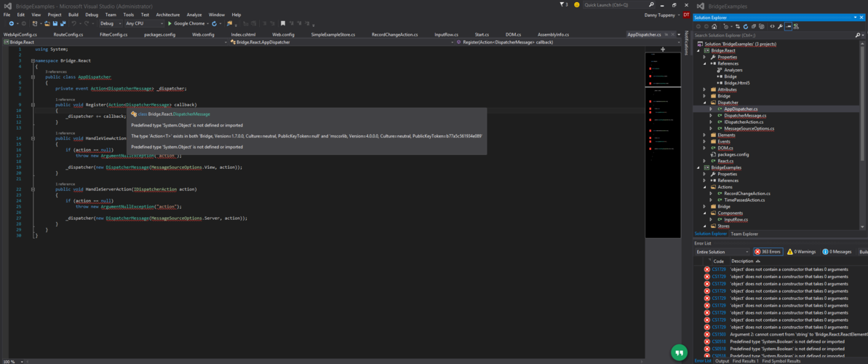Click the Save All toolbar icon
This screenshot has height=364, width=868.
(63, 23)
